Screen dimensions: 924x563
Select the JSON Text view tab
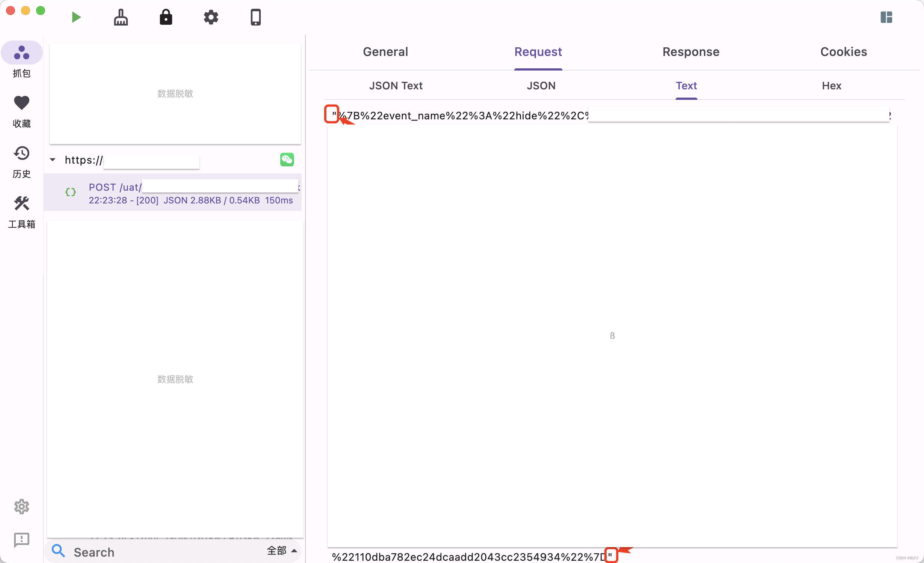[396, 86]
